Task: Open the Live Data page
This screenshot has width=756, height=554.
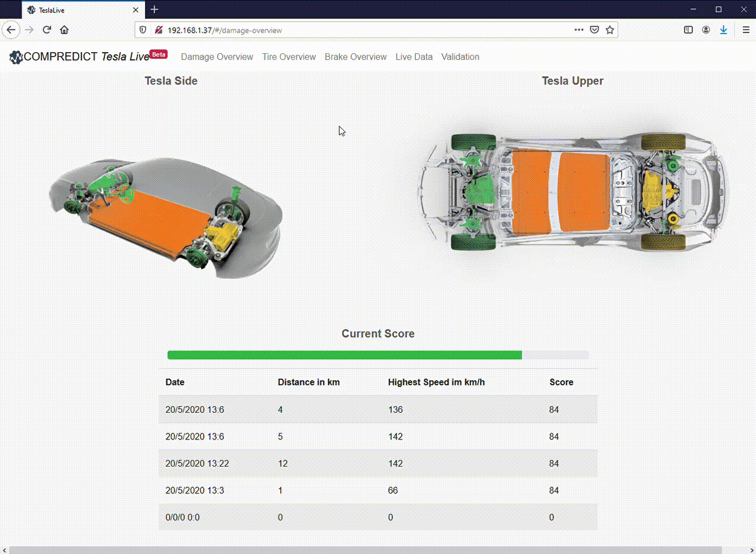Action: pos(414,56)
